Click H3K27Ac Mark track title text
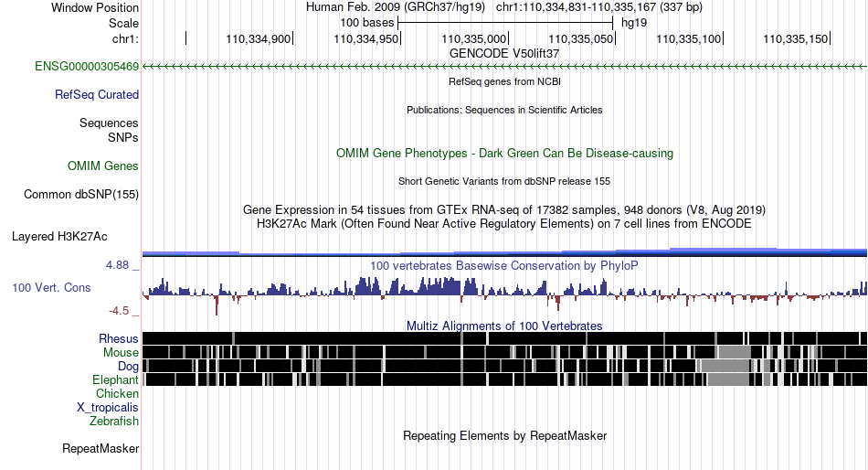 coord(504,224)
